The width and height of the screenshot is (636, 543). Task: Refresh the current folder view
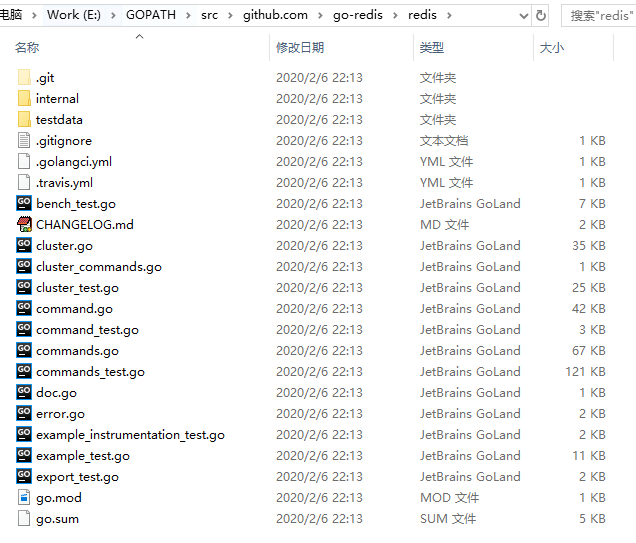(x=541, y=15)
